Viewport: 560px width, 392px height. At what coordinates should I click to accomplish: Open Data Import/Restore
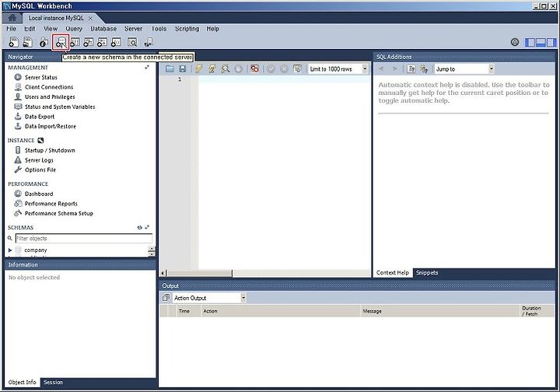pyautogui.click(x=51, y=126)
